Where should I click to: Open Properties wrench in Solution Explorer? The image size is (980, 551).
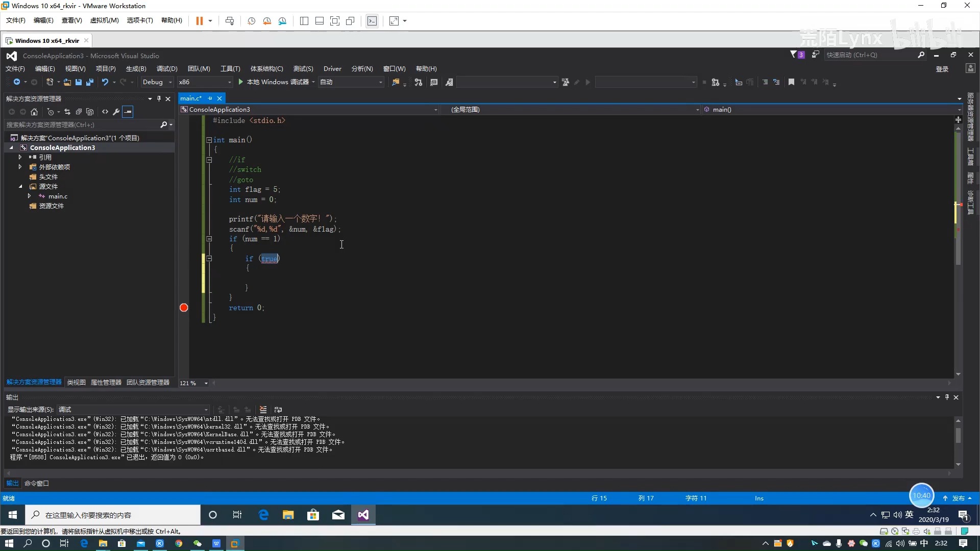coord(116,112)
